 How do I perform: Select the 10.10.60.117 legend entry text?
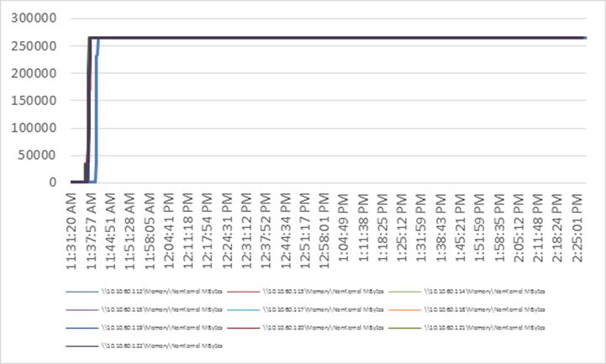pos(324,309)
